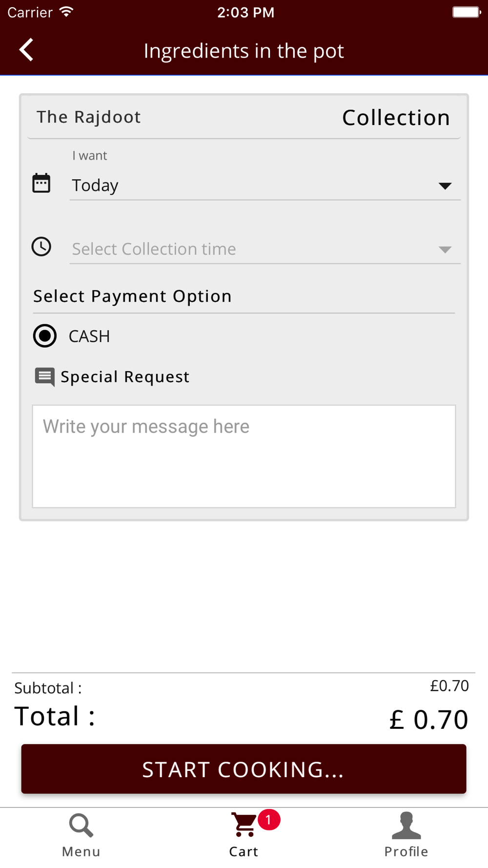Click the Write your message here field

click(244, 456)
